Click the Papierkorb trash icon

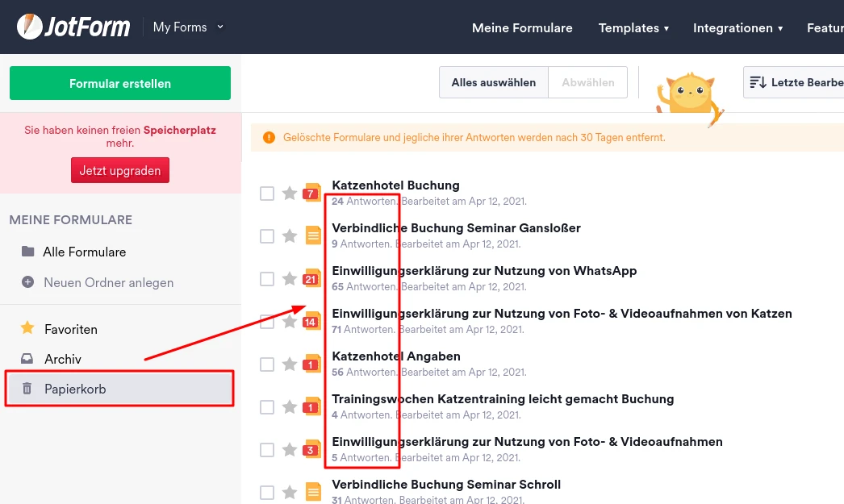pos(27,389)
